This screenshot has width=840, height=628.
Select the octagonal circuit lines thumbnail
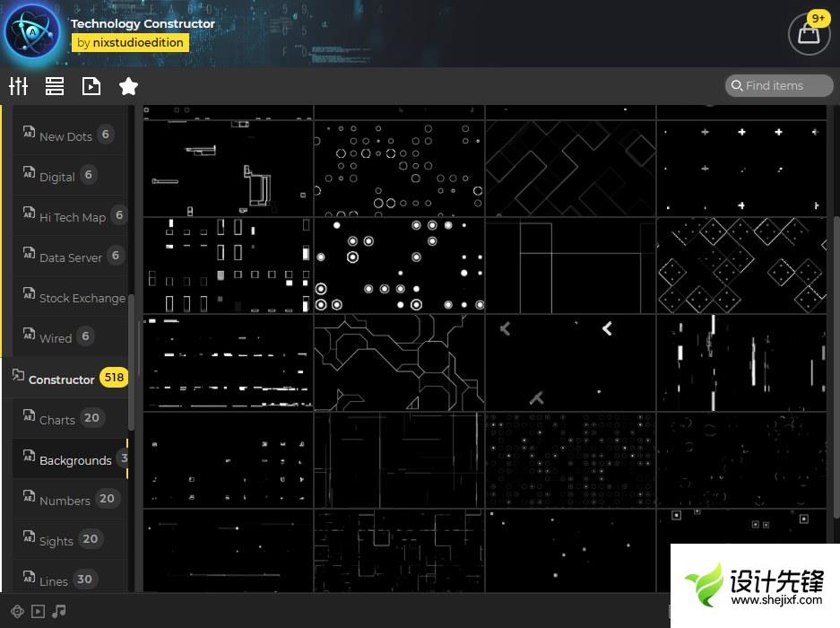click(x=399, y=362)
